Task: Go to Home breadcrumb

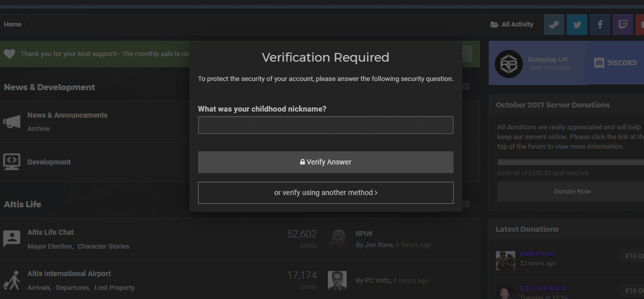Action: pos(13,24)
